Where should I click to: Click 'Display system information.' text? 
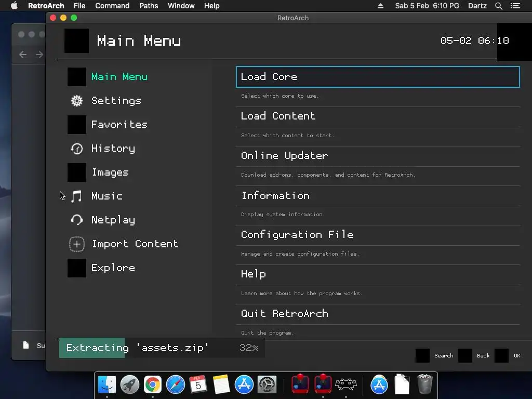pyautogui.click(x=283, y=215)
